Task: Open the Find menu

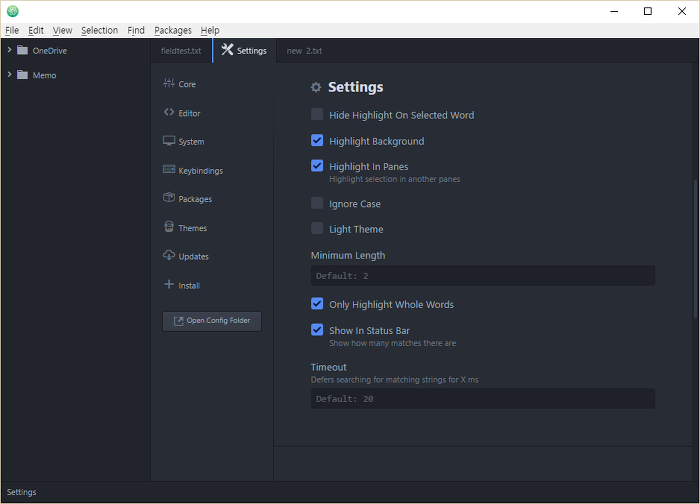Action: [x=136, y=30]
